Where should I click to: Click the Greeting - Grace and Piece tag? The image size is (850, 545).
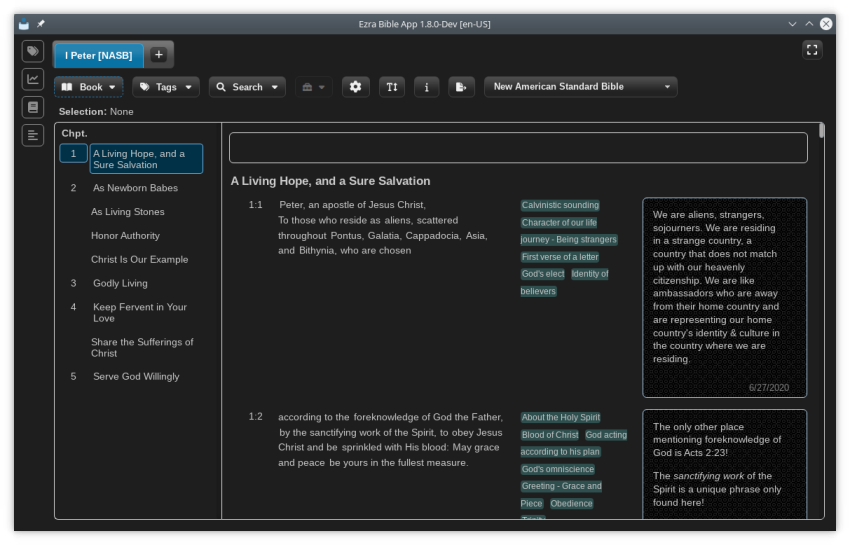[561, 486]
